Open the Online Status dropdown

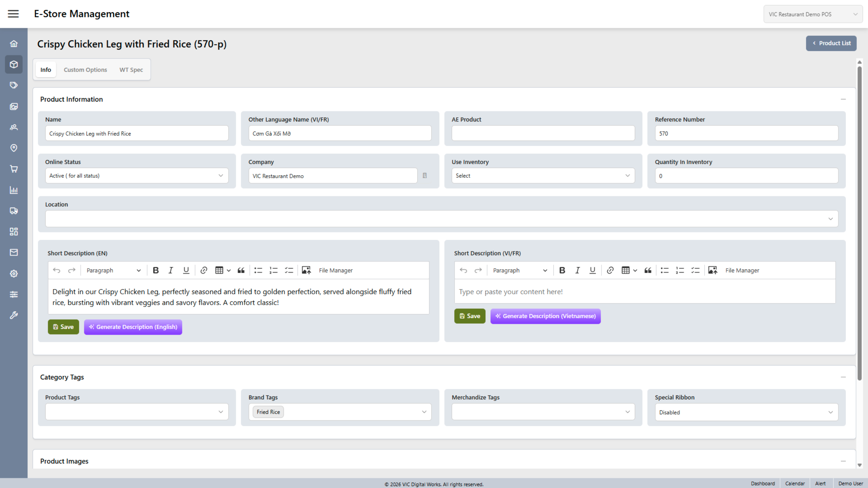tap(137, 176)
